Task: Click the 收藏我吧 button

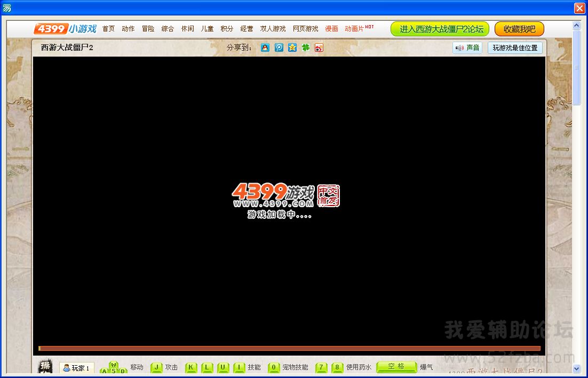Action: pos(519,29)
